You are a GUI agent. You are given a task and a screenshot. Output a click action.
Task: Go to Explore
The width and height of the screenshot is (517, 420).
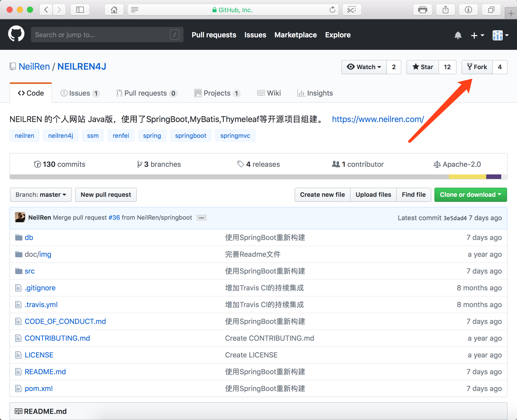338,35
